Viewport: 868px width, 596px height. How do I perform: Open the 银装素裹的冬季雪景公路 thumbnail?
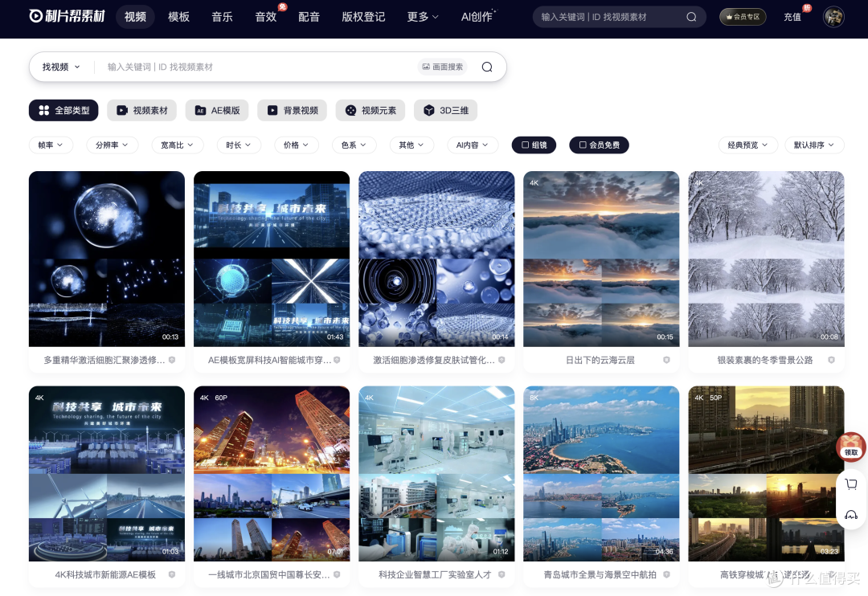pyautogui.click(x=766, y=259)
